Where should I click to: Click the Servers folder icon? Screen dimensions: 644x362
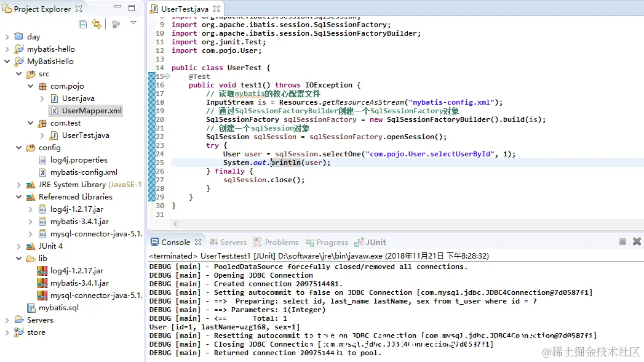tap(19, 320)
